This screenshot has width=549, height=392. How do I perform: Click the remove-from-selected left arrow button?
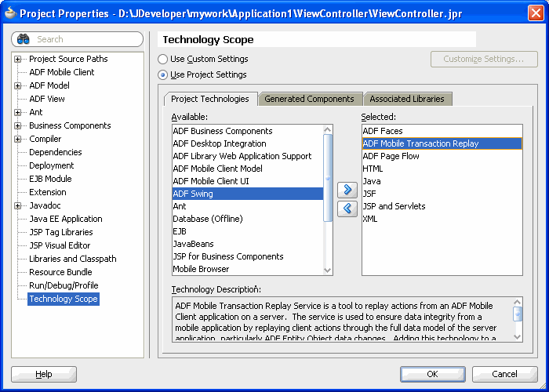point(347,209)
